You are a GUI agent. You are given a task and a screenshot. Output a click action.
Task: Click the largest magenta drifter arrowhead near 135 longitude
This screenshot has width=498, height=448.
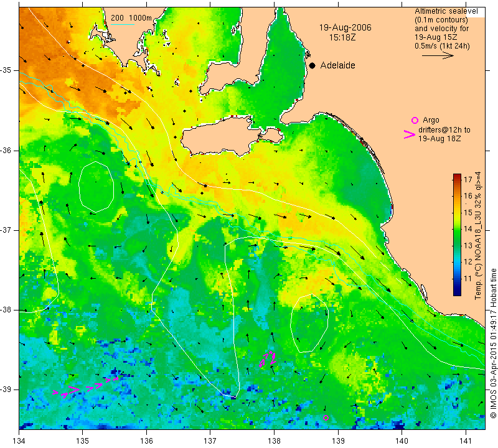click(73, 390)
